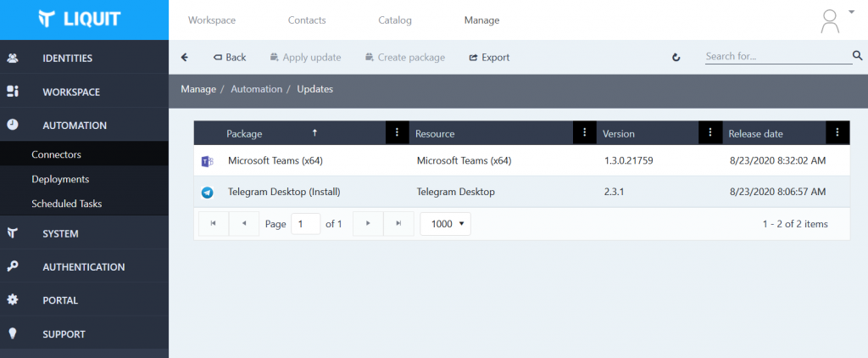The width and height of the screenshot is (868, 358).
Task: Click the Updates breadcrumb
Action: coord(315,89)
